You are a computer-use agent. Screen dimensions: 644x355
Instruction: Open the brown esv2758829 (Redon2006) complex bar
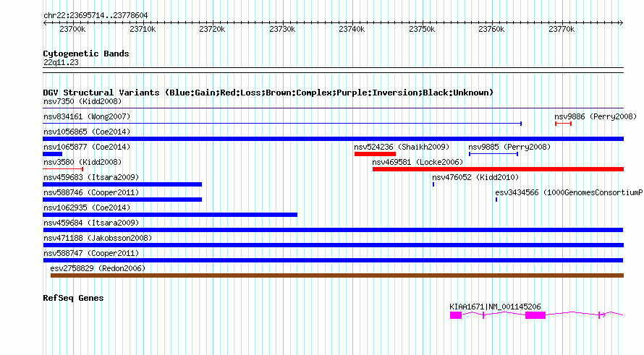(336, 275)
